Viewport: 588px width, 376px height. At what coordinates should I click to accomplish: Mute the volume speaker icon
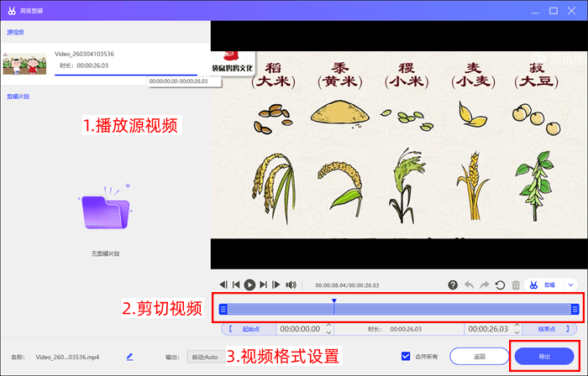point(291,285)
